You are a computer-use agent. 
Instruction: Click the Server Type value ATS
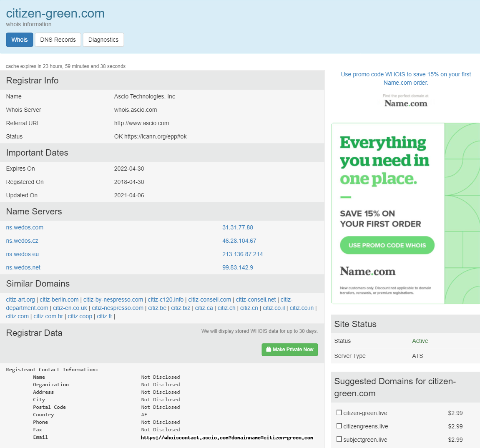coord(417,356)
